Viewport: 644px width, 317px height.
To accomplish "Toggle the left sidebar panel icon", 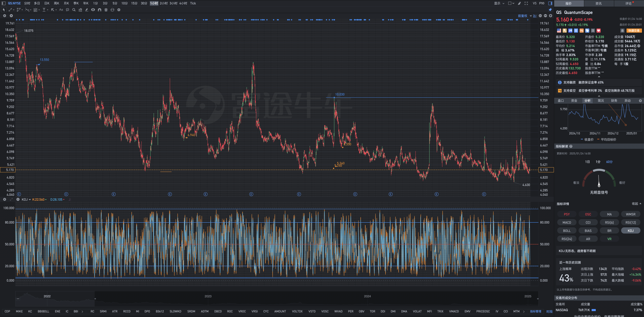I will (4, 3).
